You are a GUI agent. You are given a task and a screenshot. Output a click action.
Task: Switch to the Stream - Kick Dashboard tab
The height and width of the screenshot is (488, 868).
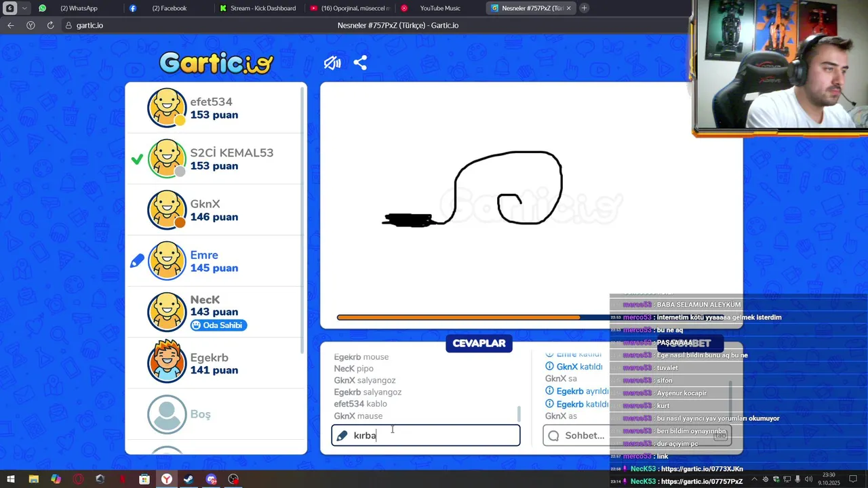point(258,8)
